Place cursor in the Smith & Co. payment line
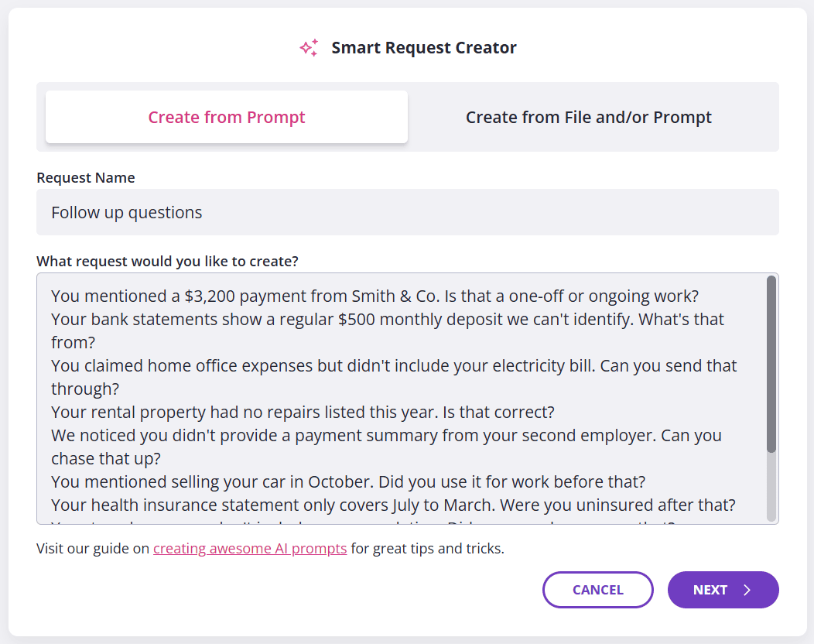This screenshot has height=644, width=814. click(375, 296)
